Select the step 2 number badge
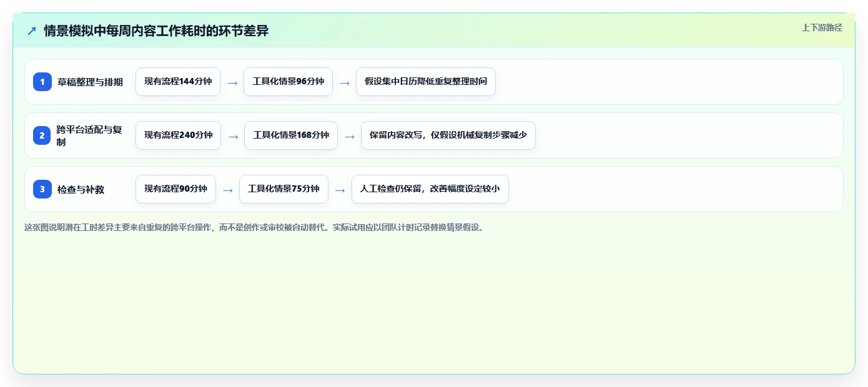Screen dimensions: 868x387 [x=42, y=135]
